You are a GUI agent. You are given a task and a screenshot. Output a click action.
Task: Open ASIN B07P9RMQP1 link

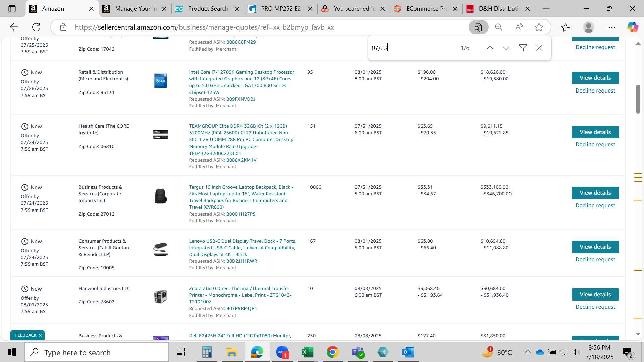click(x=241, y=308)
